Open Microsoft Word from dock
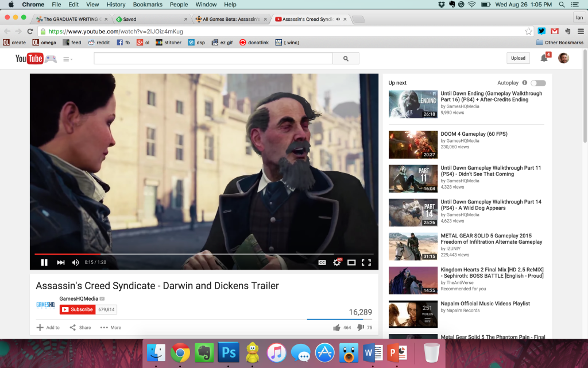 pos(372,353)
